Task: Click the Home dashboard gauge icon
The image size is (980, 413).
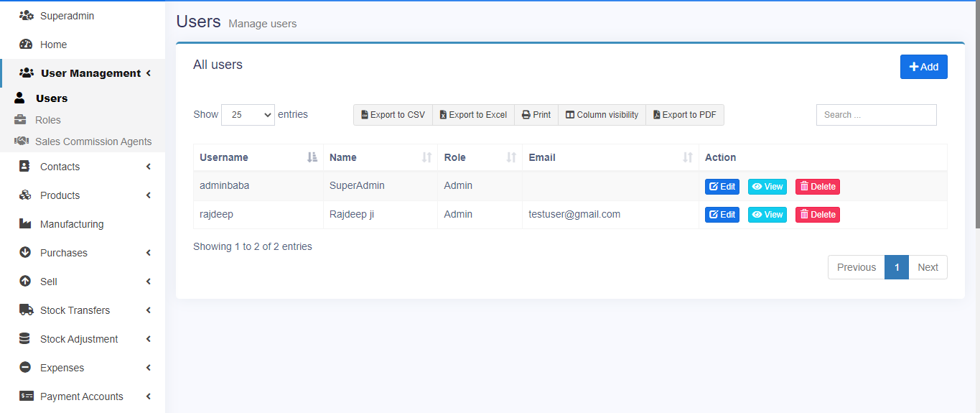Action: tap(26, 45)
